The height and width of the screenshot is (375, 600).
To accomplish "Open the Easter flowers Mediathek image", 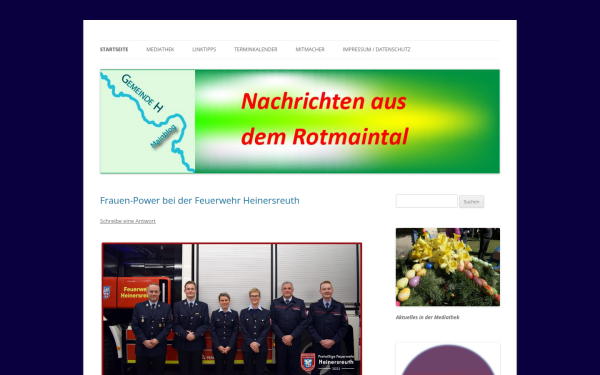I will point(448,267).
